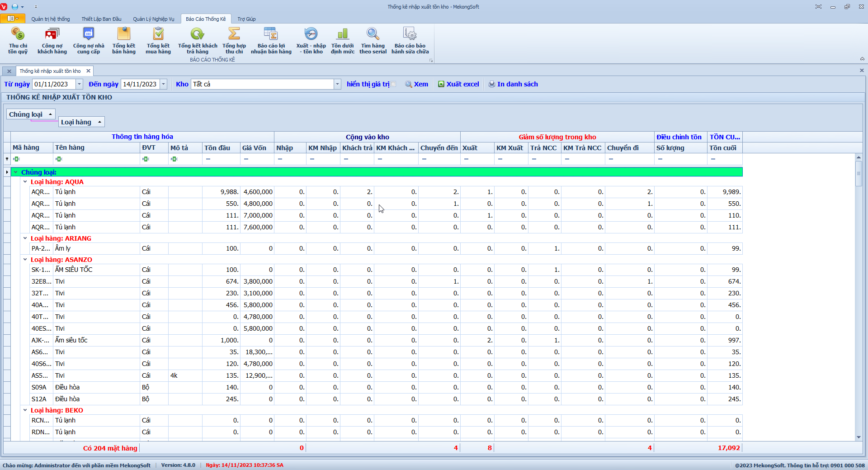Click the Xuất excel button
Viewport: 868px width, 470px height.
[458, 84]
